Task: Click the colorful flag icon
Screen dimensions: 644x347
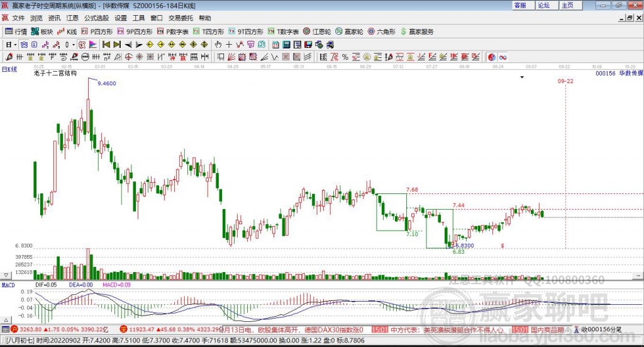Action: [93, 45]
